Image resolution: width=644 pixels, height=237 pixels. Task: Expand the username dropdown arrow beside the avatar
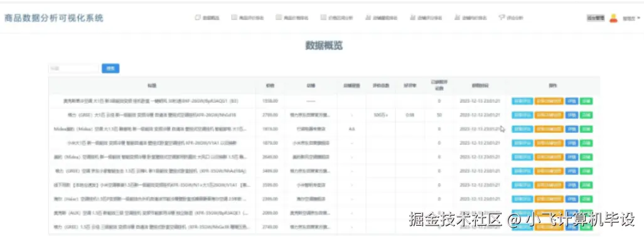(638, 18)
